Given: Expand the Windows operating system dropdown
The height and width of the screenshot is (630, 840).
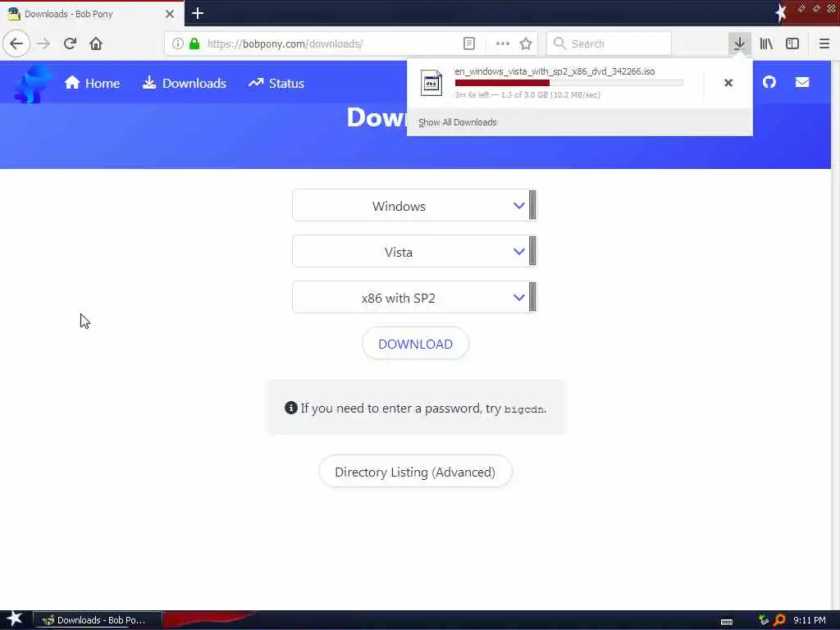Looking at the screenshot, I should [x=414, y=206].
